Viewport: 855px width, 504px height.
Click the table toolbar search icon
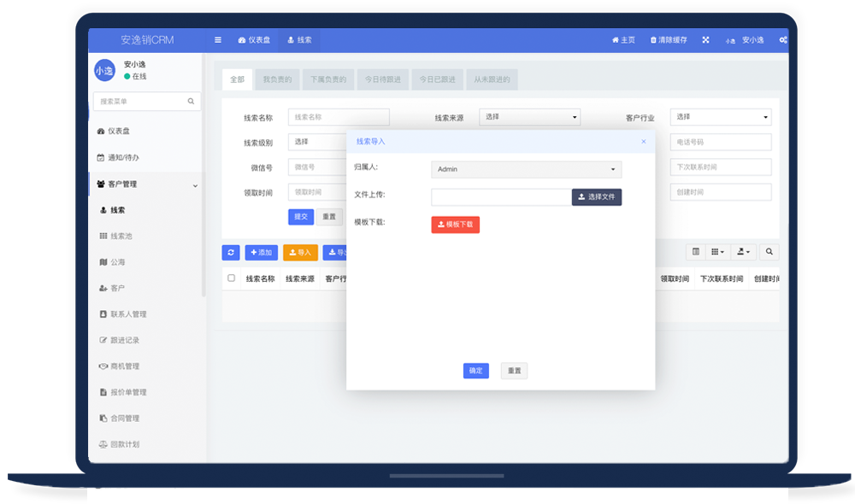(x=769, y=252)
